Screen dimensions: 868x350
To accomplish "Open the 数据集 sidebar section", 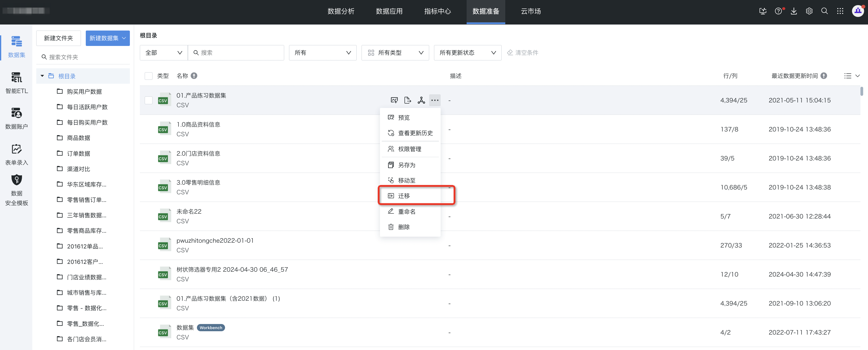I will click(x=16, y=47).
